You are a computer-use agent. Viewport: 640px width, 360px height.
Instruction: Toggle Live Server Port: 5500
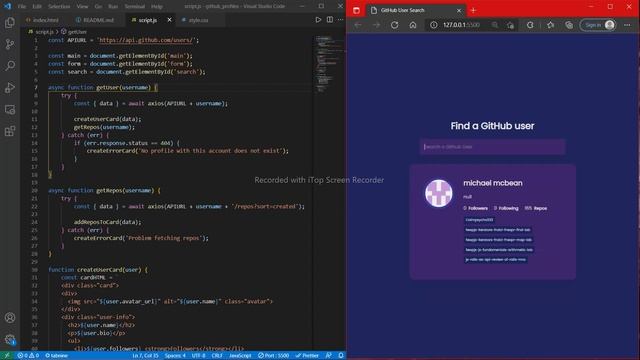tap(273, 356)
